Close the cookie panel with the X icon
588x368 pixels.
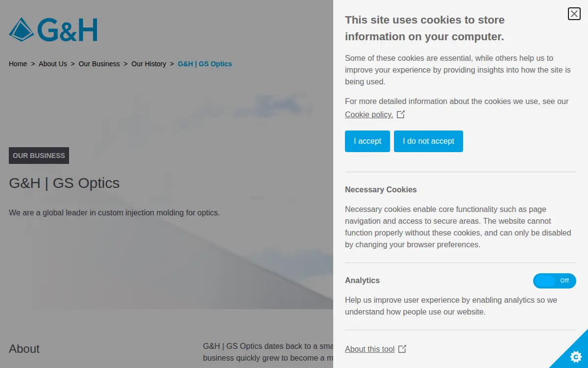[x=574, y=14]
